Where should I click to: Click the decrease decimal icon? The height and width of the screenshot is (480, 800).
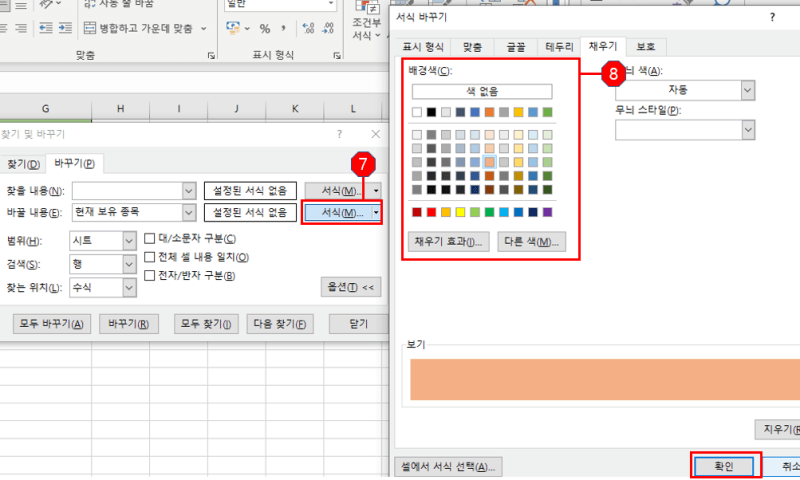(328, 28)
